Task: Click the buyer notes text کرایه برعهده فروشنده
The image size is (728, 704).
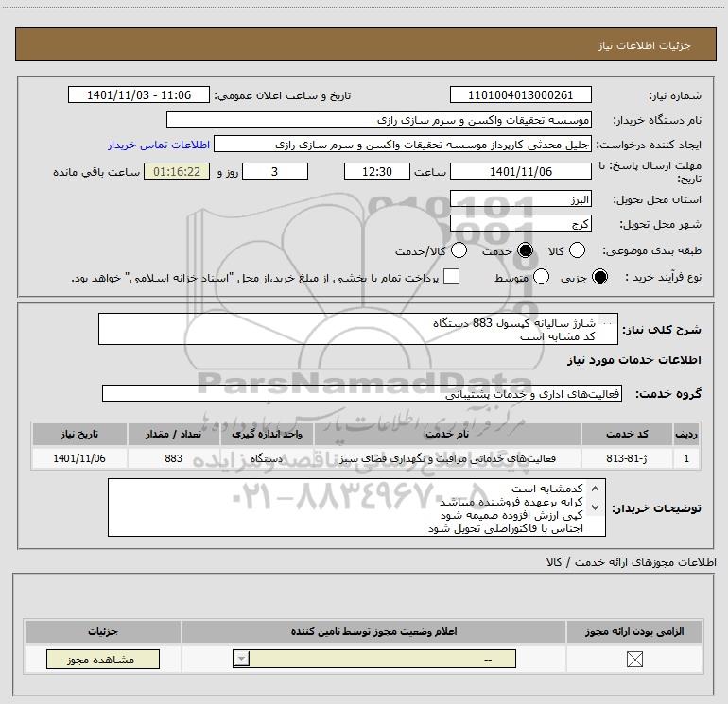Action: pyautogui.click(x=511, y=502)
